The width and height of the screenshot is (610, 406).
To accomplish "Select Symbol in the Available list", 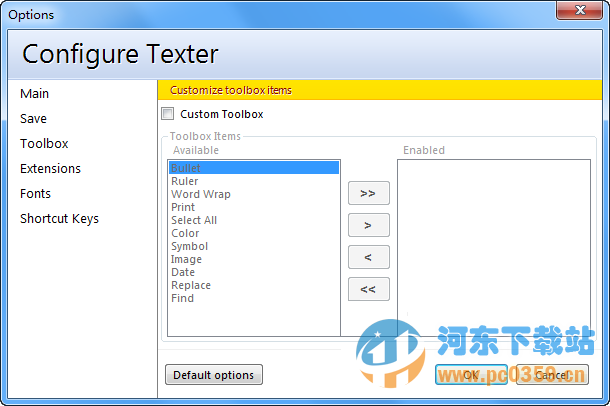I will click(254, 246).
